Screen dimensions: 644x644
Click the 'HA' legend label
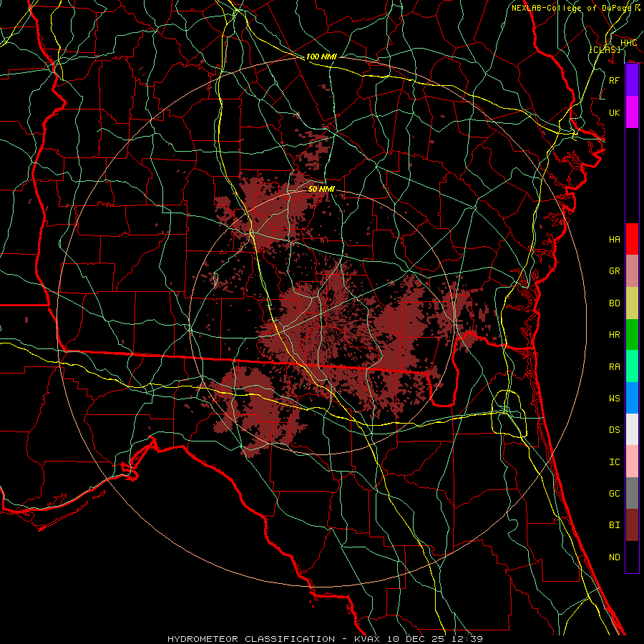615,239
